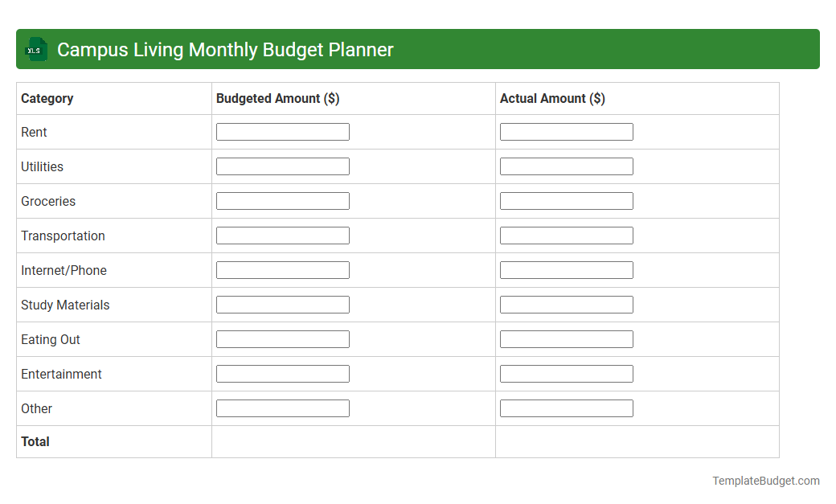Click the Budgeted Amount input for Eating Out
This screenshot has height=504, width=836.
pos(282,338)
